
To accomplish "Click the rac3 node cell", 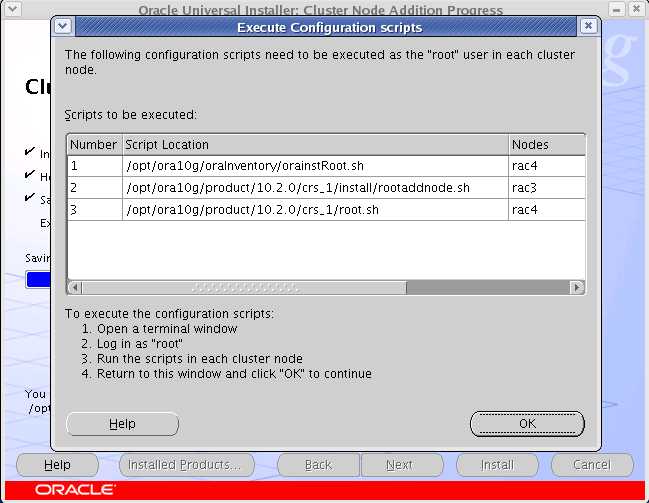I will pyautogui.click(x=547, y=188).
